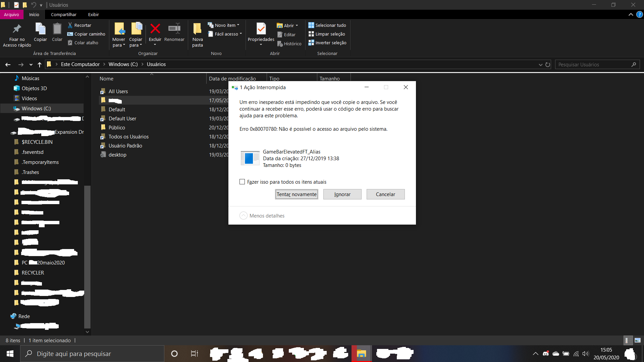Screen dimensions: 644x362
Task: Switch to the Início tab
Action: click(34, 14)
